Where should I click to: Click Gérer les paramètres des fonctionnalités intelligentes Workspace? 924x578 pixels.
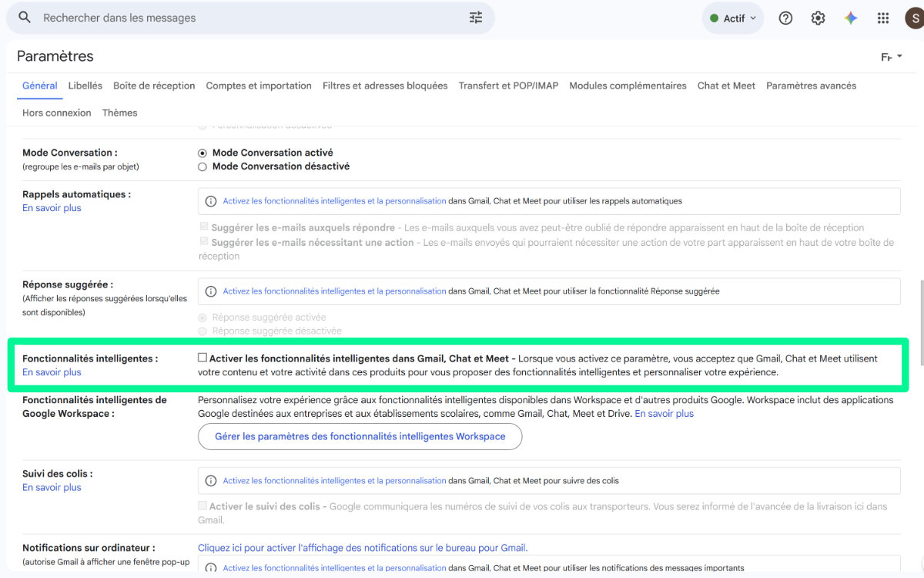[360, 436]
